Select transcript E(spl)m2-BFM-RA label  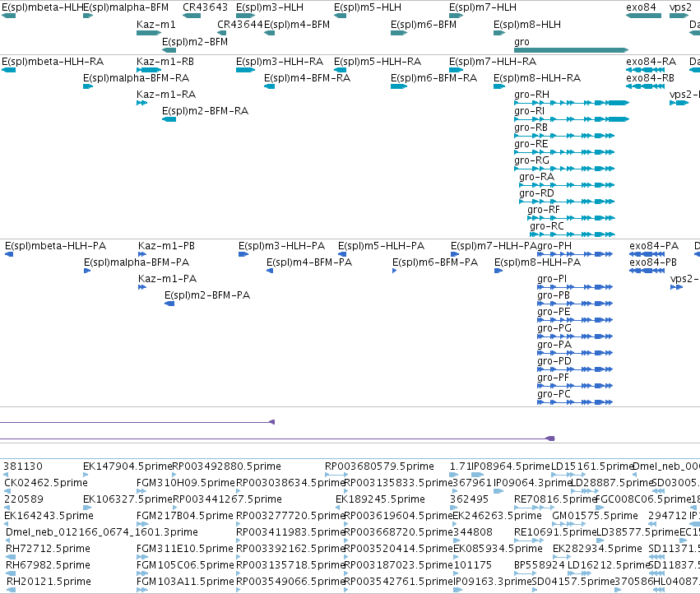205,111
